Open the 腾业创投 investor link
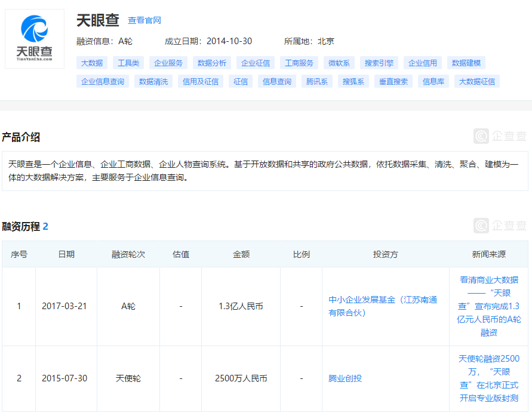The width and height of the screenshot is (532, 413). tap(345, 378)
